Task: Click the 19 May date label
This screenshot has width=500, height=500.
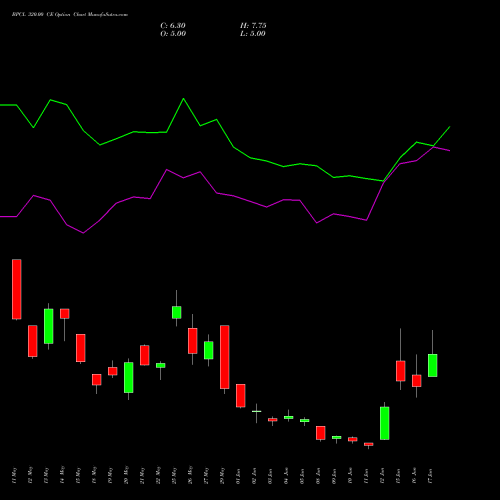Action: 110,476
